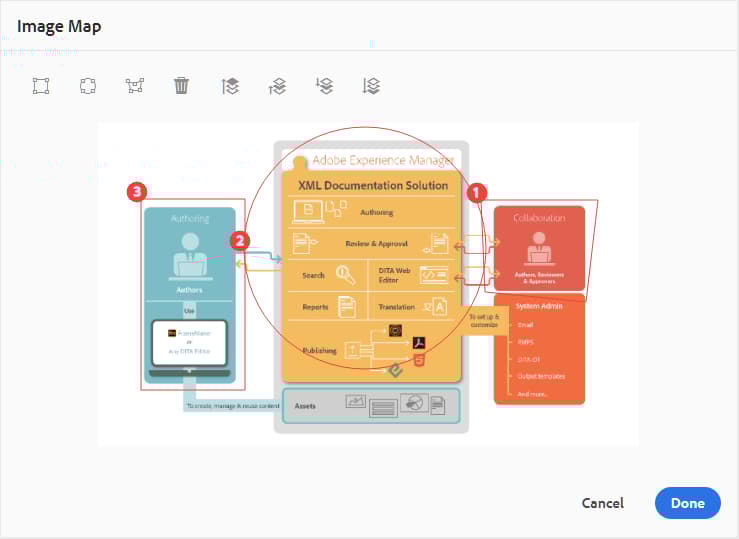Screen dimensions: 739x539
Task: Click the 'XML Documentation Solution' heading in image
Action: pos(373,186)
